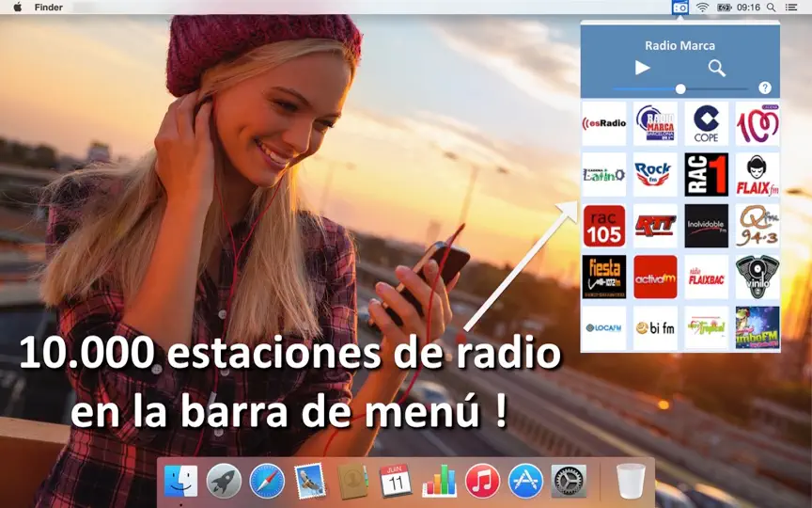Choose the Fiesta FM station tile

[603, 277]
